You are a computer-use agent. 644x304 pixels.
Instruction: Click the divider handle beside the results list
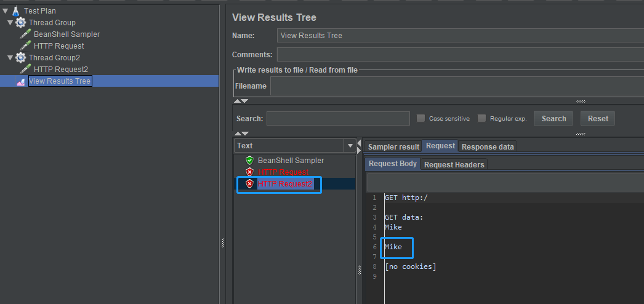[360, 270]
